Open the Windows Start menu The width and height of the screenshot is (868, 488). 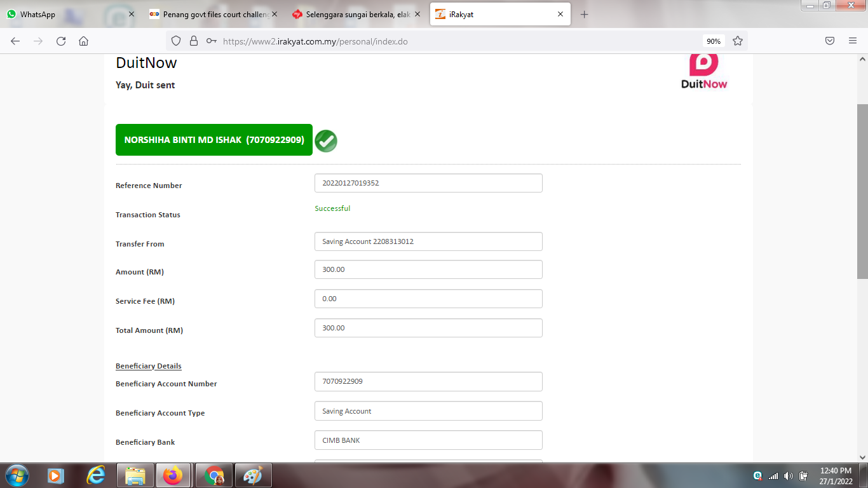click(16, 475)
